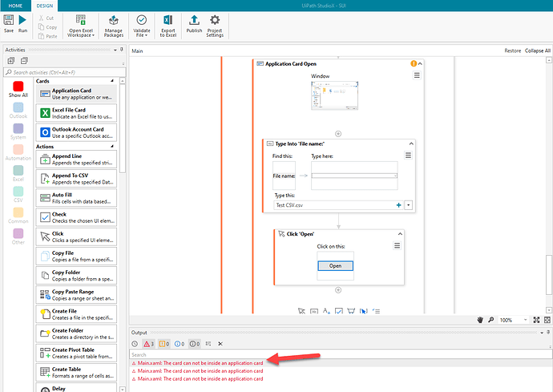The height and width of the screenshot is (392, 553).
Task: Switch to the HOME tab
Action: [x=15, y=6]
